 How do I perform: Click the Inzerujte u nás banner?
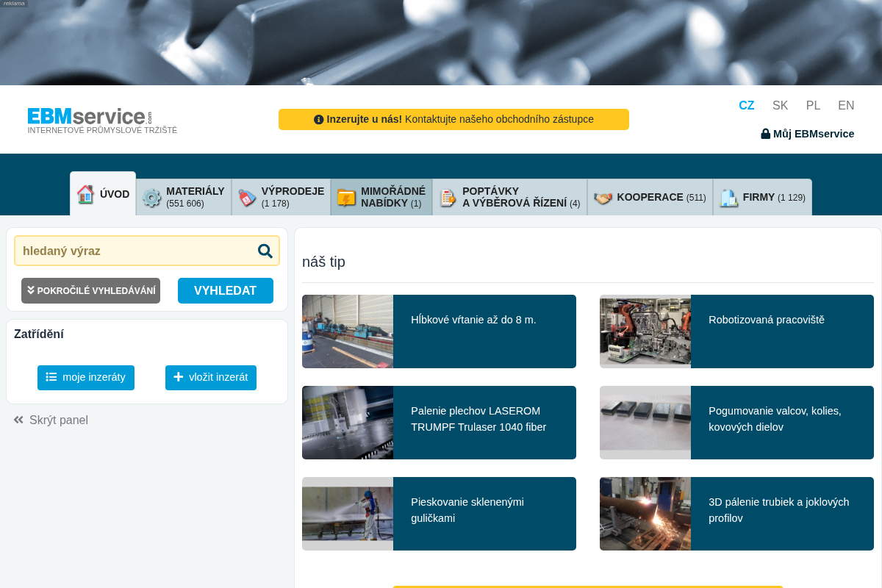click(453, 119)
